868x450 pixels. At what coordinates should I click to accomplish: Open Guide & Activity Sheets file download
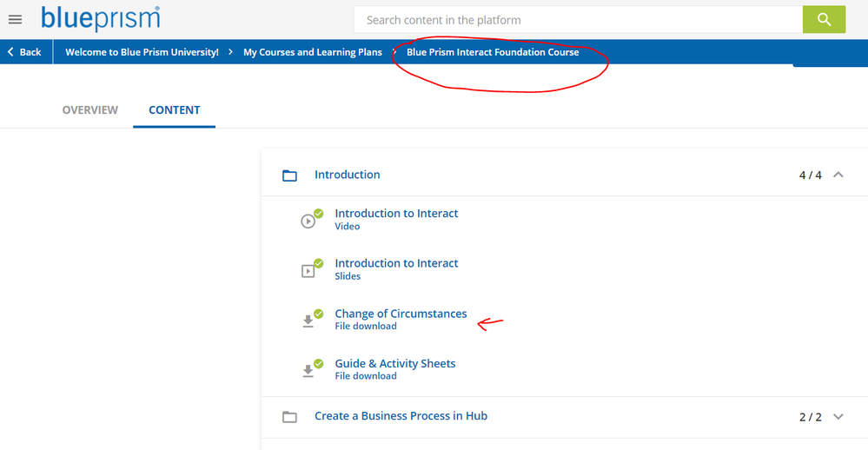click(x=395, y=363)
